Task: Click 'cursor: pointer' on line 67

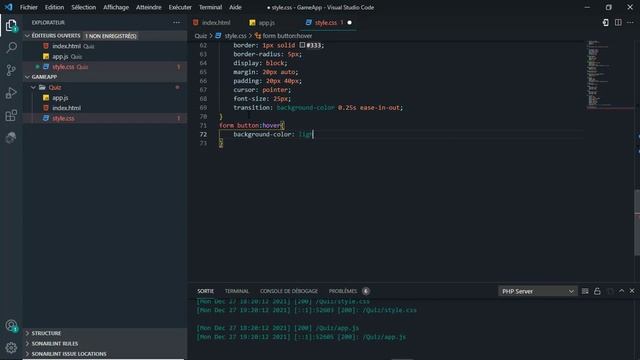Action: (262, 90)
